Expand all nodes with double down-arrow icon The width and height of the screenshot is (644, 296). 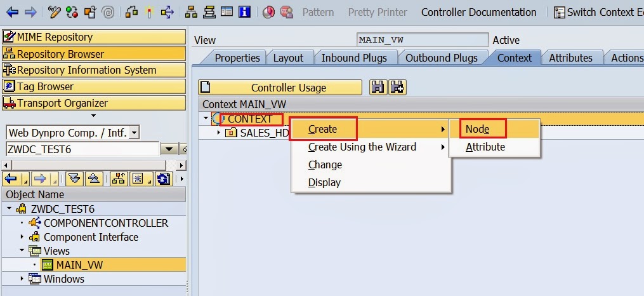pos(75,179)
